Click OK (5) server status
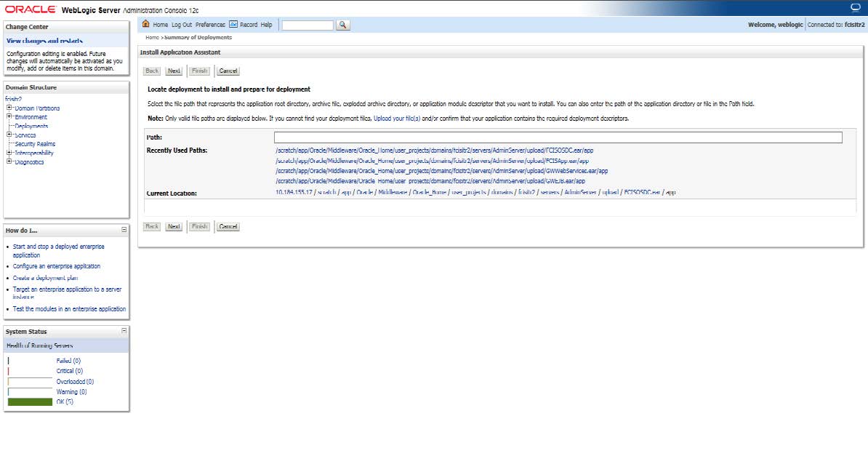 [65, 401]
